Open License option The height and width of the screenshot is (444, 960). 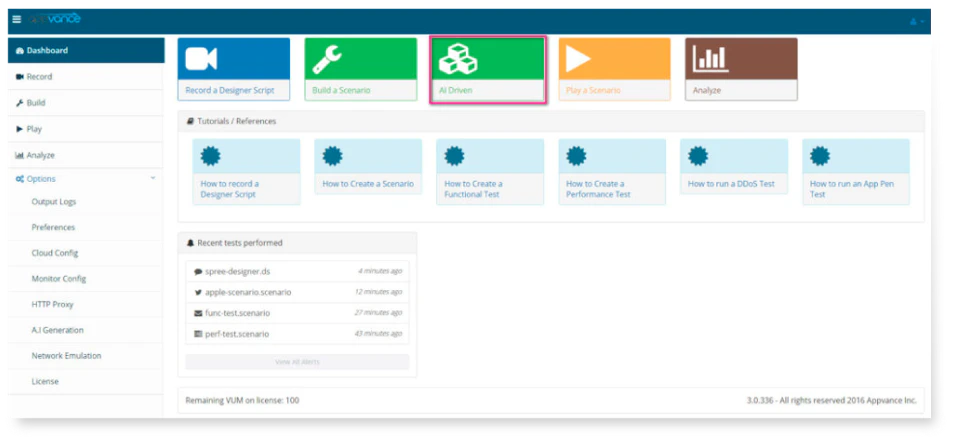click(x=45, y=382)
